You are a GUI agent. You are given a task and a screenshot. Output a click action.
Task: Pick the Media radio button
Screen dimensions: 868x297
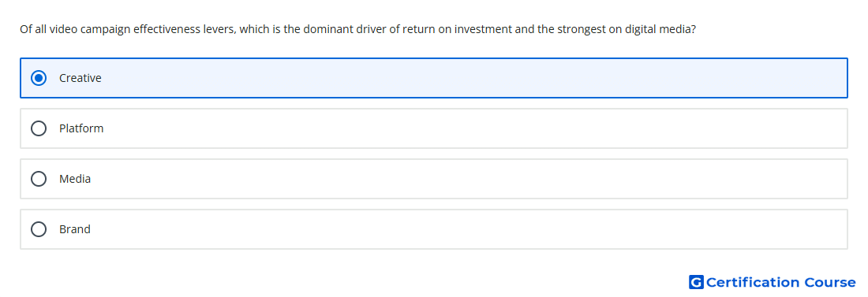pos(39,179)
